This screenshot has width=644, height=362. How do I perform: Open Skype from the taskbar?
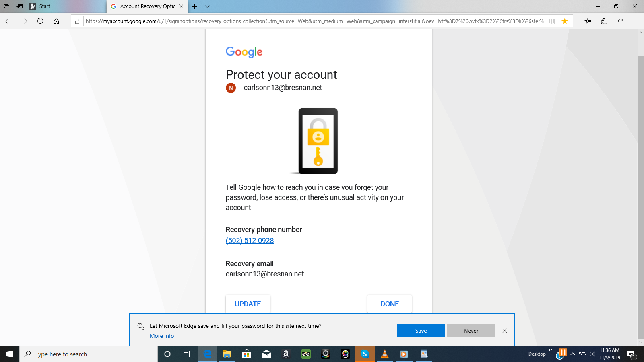coord(365,354)
